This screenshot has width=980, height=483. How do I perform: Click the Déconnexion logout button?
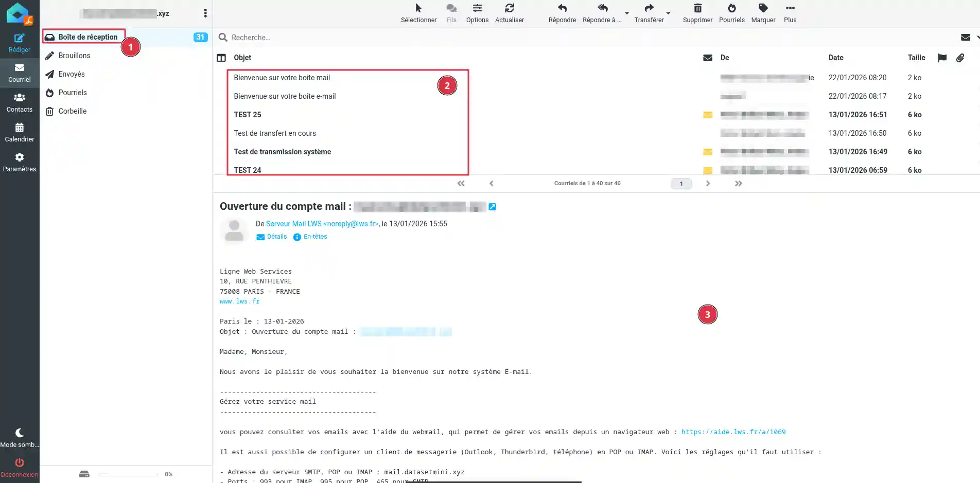[x=20, y=468]
